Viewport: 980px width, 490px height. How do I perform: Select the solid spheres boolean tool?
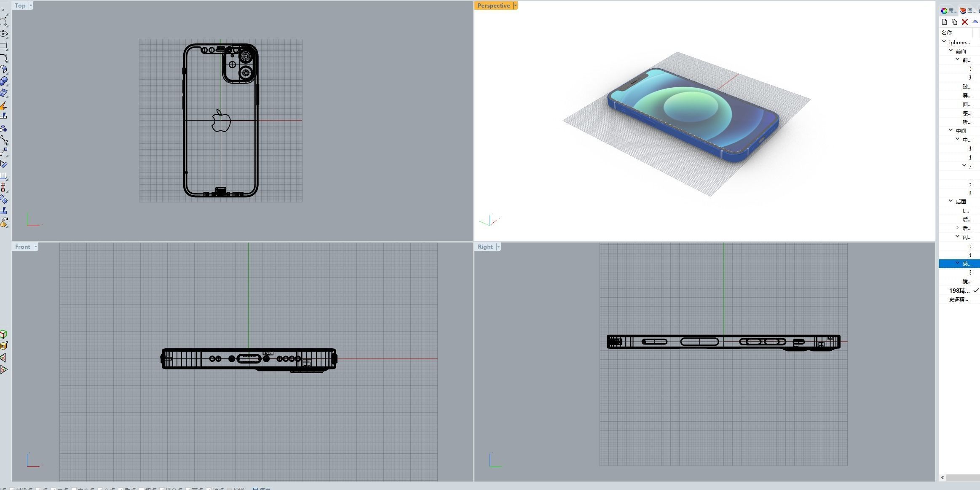tap(3, 81)
